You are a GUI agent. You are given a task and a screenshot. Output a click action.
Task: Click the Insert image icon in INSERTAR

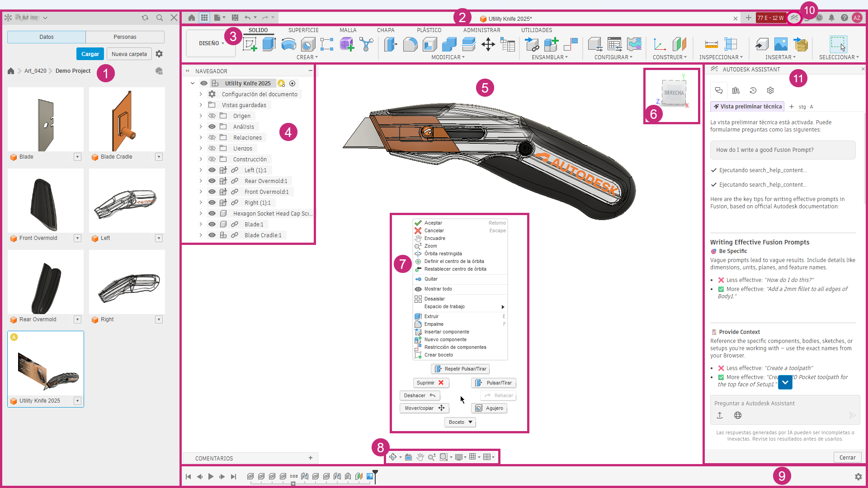[x=781, y=44]
